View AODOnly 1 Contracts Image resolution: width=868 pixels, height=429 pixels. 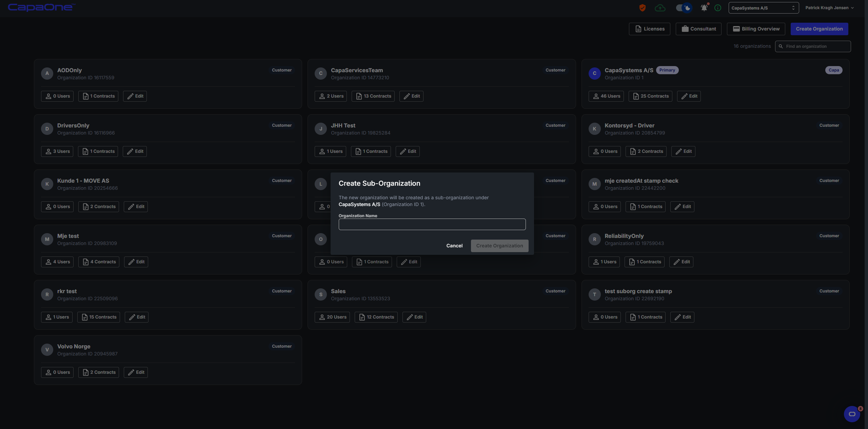tap(98, 96)
